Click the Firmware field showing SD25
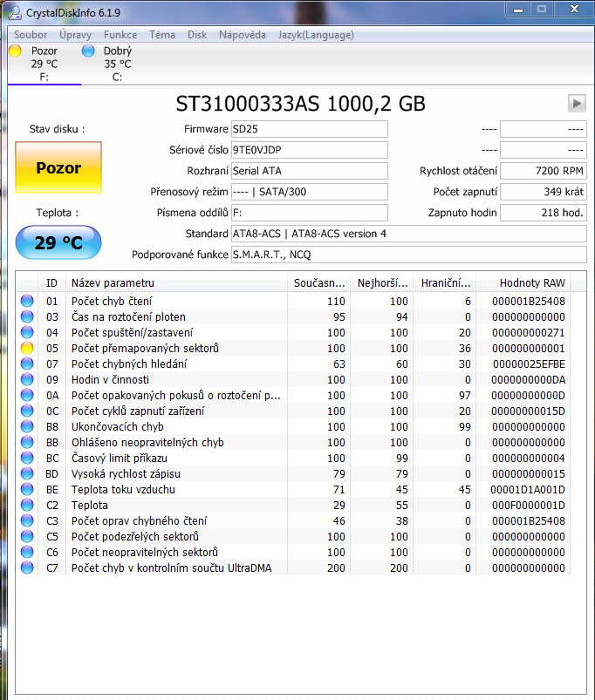Viewport: 595px width, 700px height. pos(309,129)
